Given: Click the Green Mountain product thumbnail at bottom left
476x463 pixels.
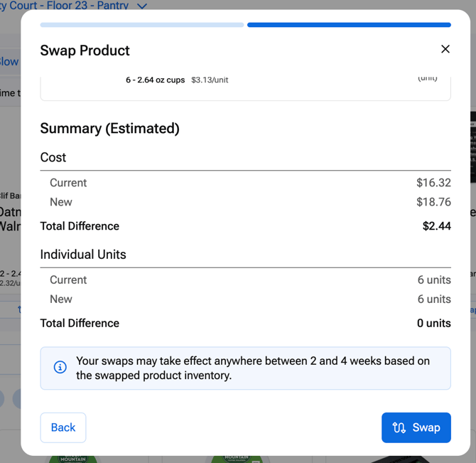Looking at the screenshot, I should click(72, 459).
